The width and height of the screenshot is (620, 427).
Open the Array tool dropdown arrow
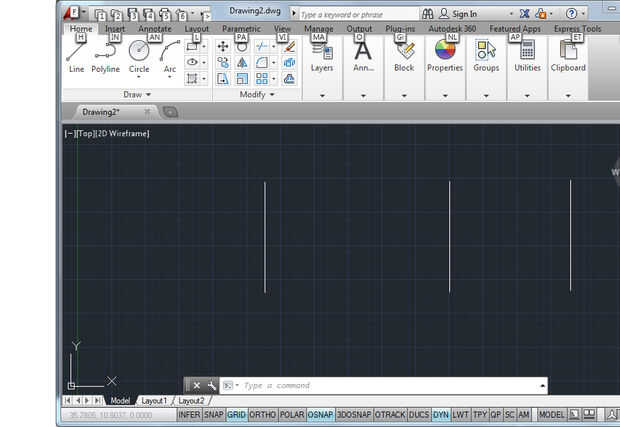pos(273,79)
